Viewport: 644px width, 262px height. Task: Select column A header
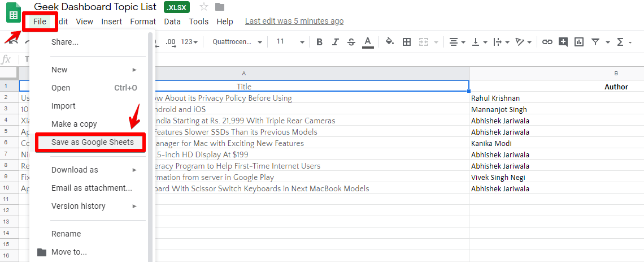tap(244, 73)
